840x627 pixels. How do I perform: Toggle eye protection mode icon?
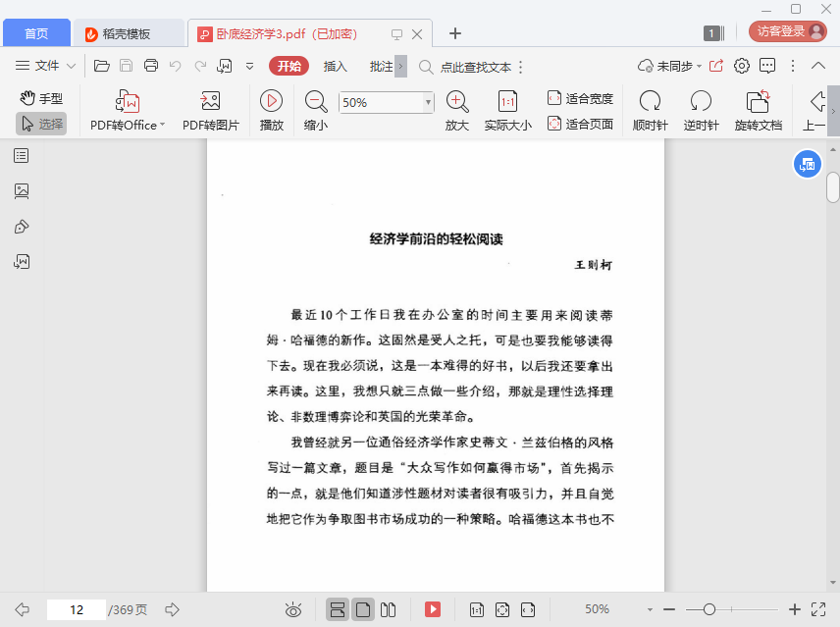coord(293,609)
